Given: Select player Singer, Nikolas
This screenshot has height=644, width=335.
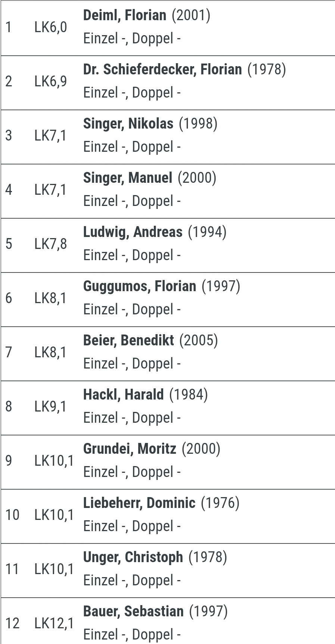Looking at the screenshot, I should click(128, 124).
